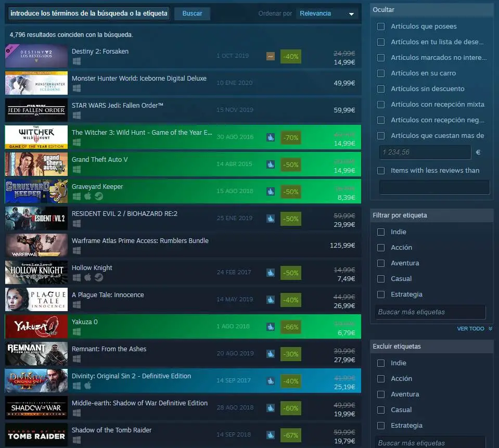499x448 pixels.
Task: Check Aventura under Filtrar por etiqueta
Action: (x=380, y=263)
